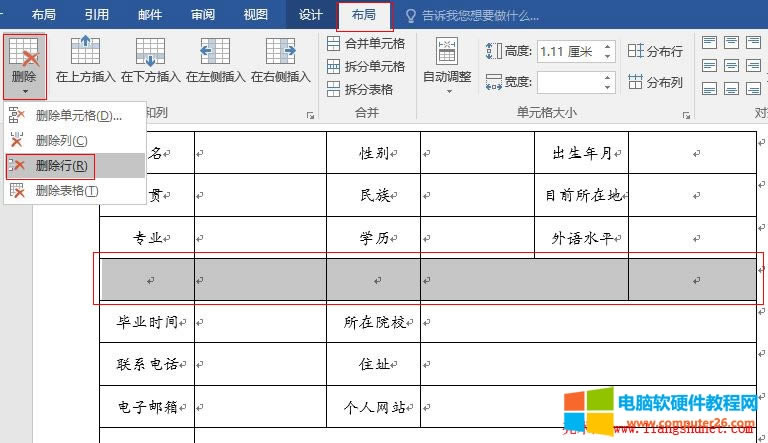Click 拆分单元格 split cells
The image size is (768, 443).
click(366, 66)
